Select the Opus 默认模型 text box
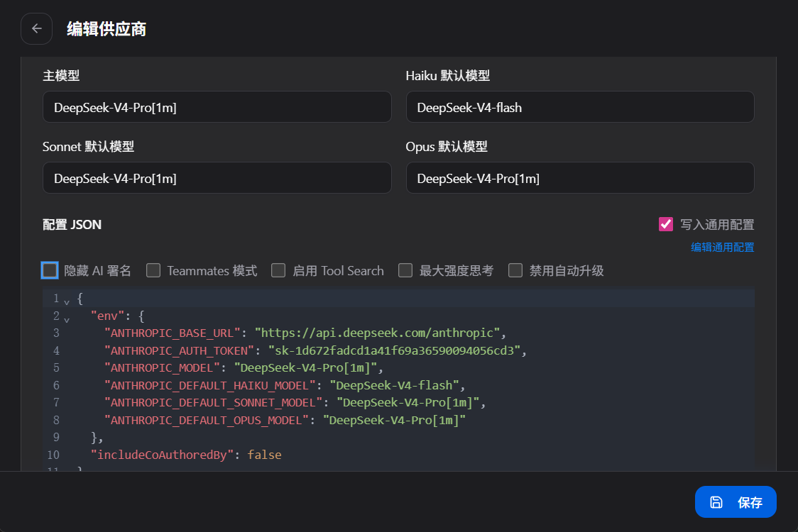798x532 pixels. pos(580,178)
